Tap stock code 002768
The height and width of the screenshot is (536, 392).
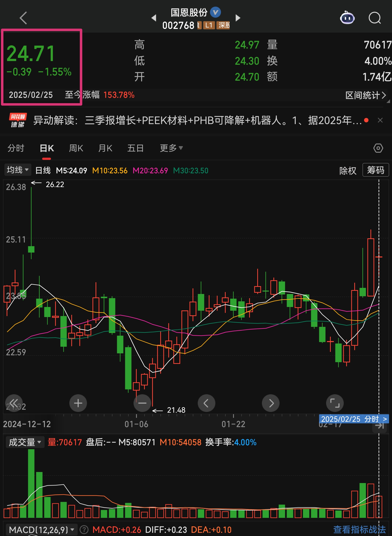click(x=178, y=25)
